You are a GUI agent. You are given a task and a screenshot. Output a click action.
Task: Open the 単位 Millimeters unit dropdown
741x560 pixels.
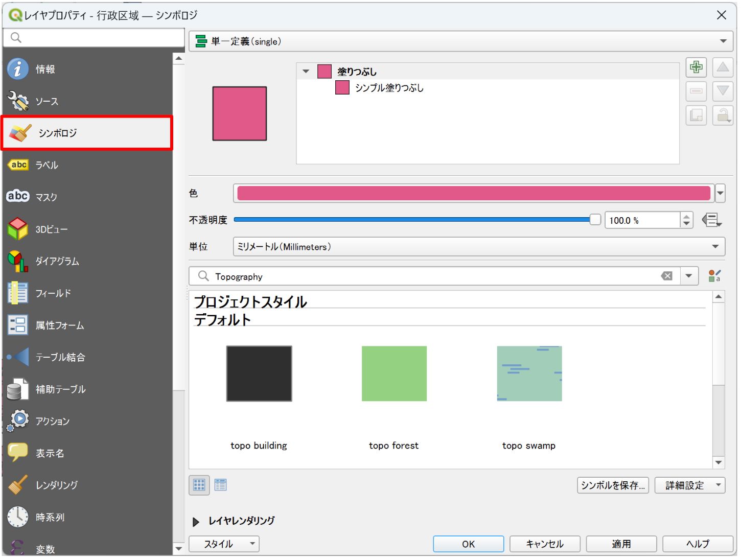[479, 247]
